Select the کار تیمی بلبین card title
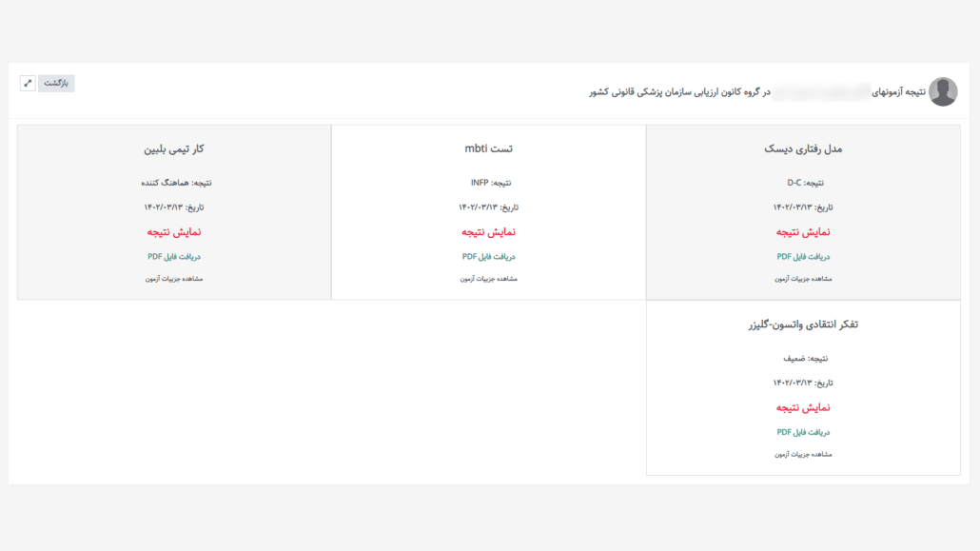The height and width of the screenshot is (551, 980). click(174, 149)
